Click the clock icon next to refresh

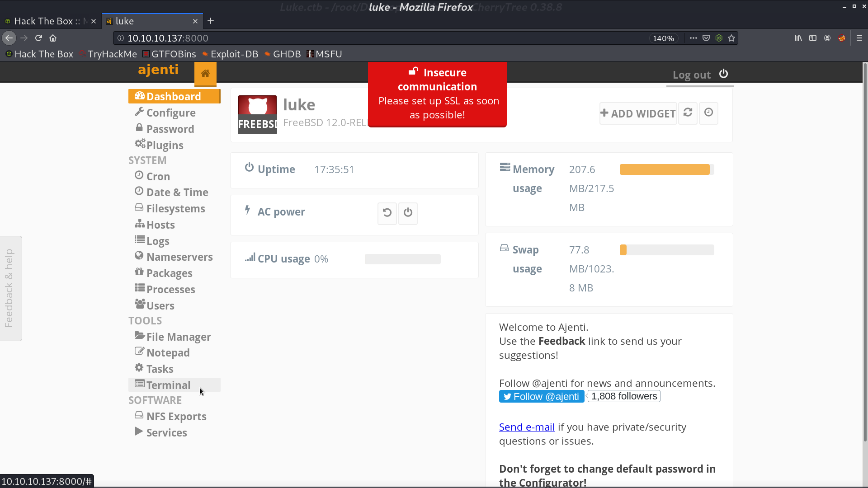[x=708, y=113]
